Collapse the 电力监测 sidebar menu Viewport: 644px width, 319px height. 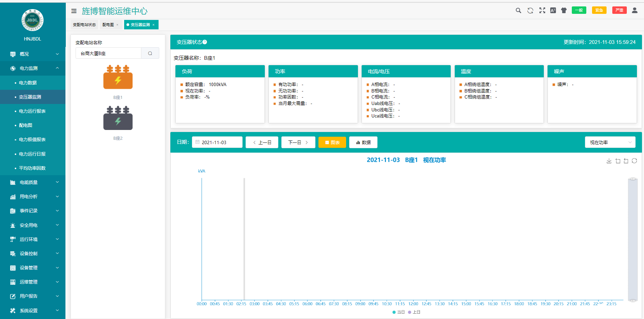click(x=33, y=68)
